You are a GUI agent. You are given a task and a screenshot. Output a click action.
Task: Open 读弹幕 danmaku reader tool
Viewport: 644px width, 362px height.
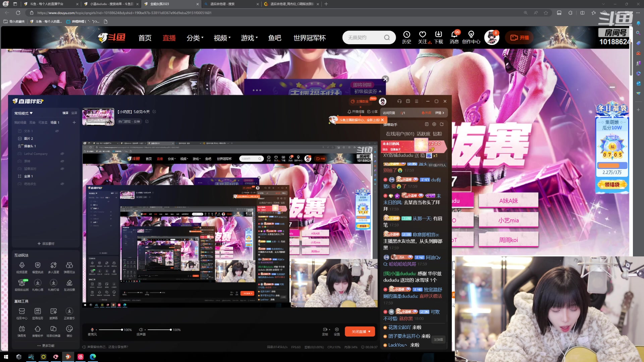point(53,313)
